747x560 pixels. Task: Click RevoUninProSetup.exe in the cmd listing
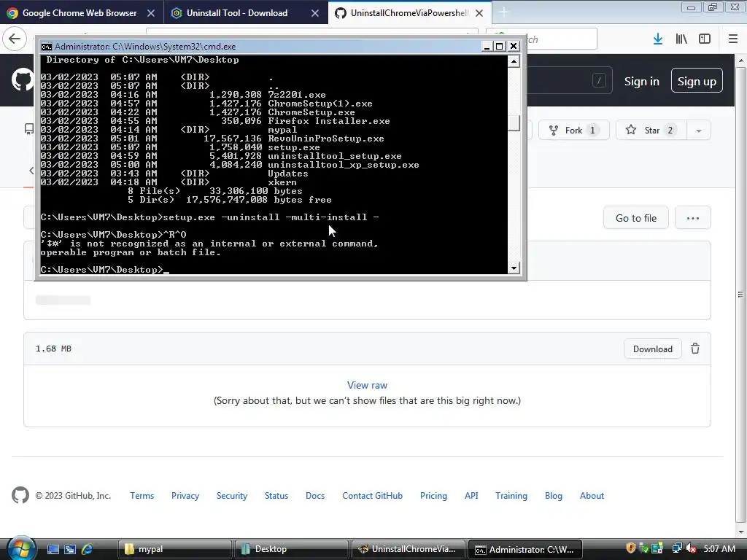pos(326,139)
